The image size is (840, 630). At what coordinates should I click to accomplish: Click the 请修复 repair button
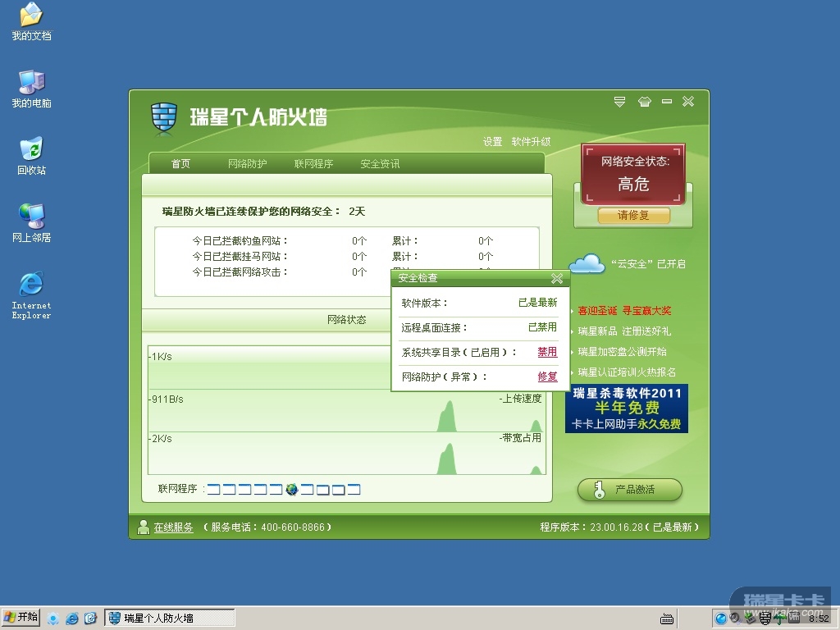tap(634, 216)
